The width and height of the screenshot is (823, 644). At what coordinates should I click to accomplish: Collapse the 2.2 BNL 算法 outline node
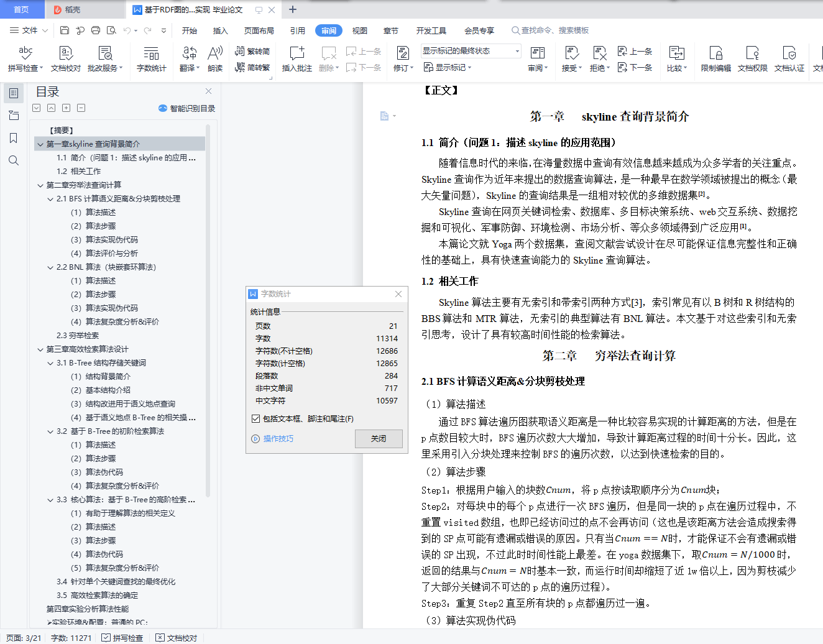(50, 267)
